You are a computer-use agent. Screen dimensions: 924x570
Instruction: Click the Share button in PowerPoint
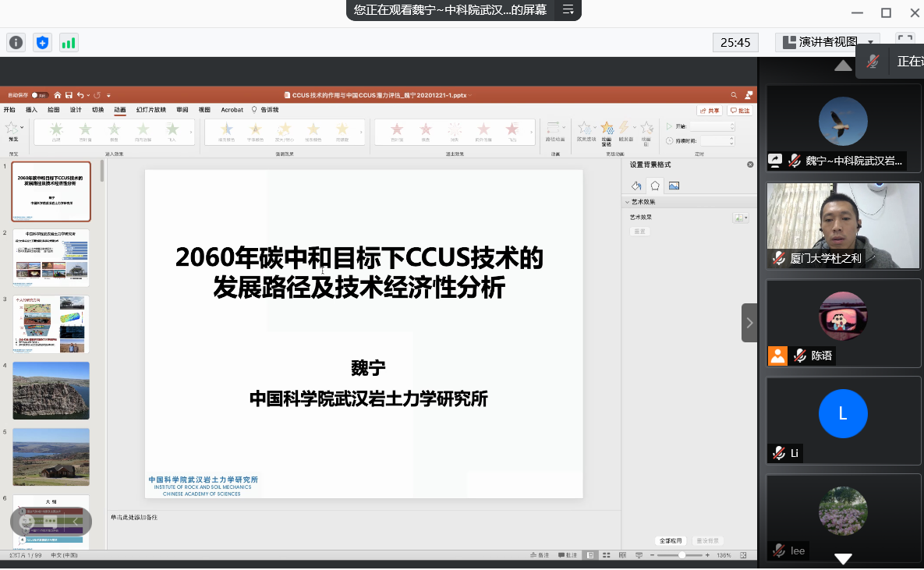[x=710, y=111]
